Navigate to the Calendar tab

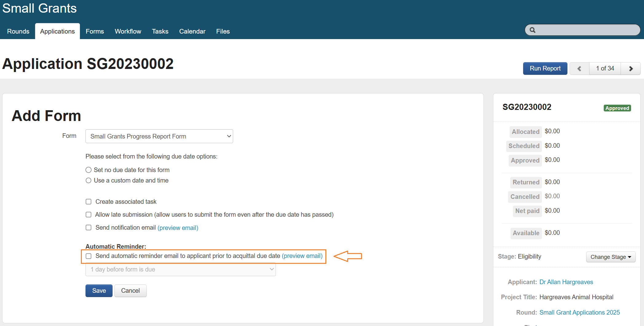(x=192, y=31)
